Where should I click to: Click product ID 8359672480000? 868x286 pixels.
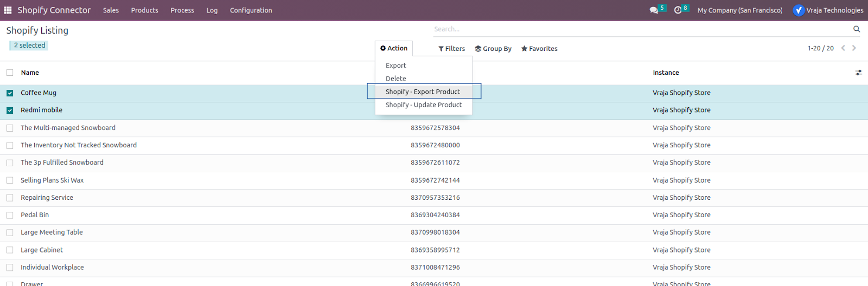435,145
